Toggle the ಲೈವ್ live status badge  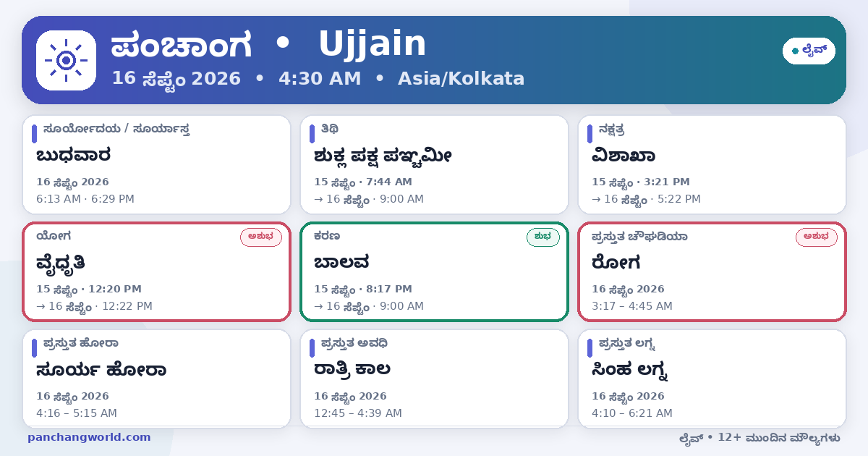(809, 51)
